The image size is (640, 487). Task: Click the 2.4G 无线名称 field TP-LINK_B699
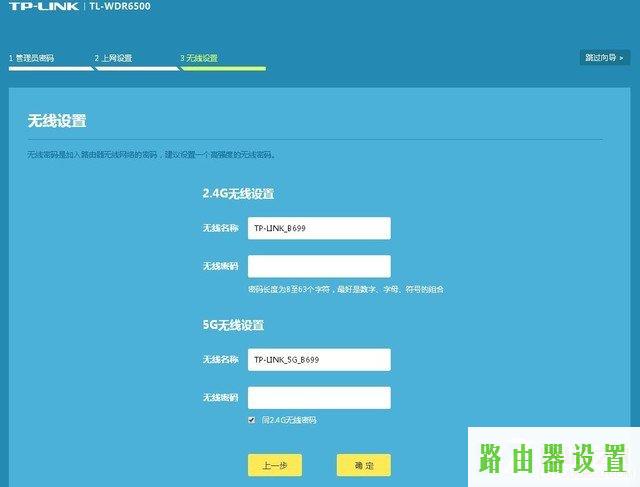[319, 228]
